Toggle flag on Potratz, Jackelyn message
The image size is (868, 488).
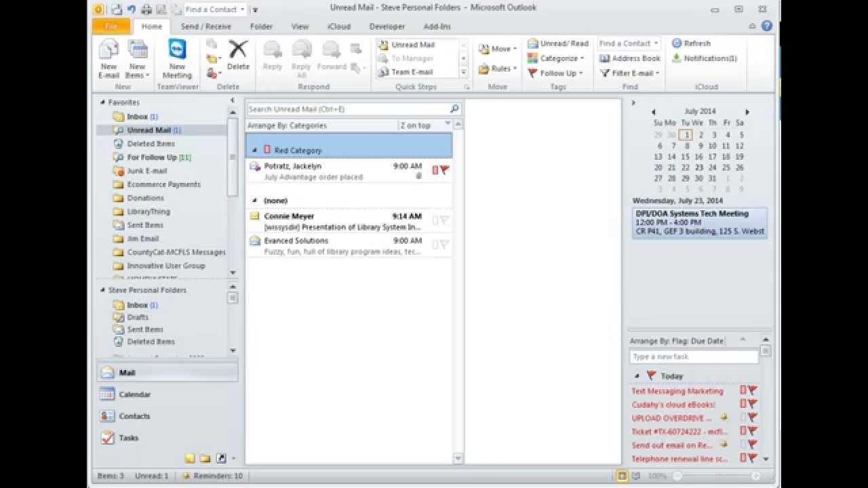(445, 170)
